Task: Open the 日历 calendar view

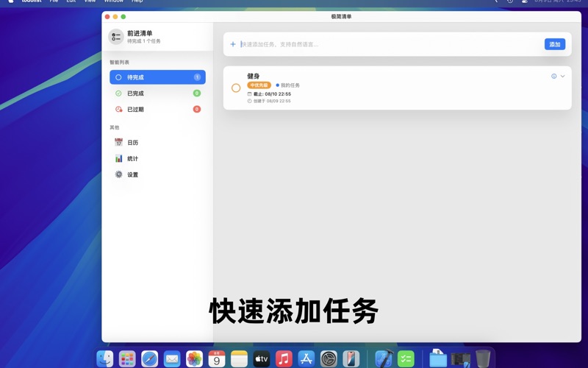Action: (132, 143)
